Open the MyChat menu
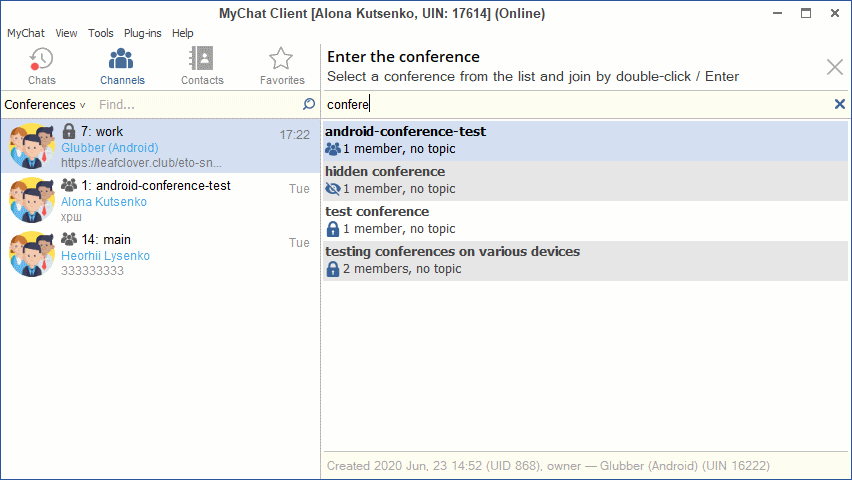The width and height of the screenshot is (852, 480). pyautogui.click(x=26, y=33)
